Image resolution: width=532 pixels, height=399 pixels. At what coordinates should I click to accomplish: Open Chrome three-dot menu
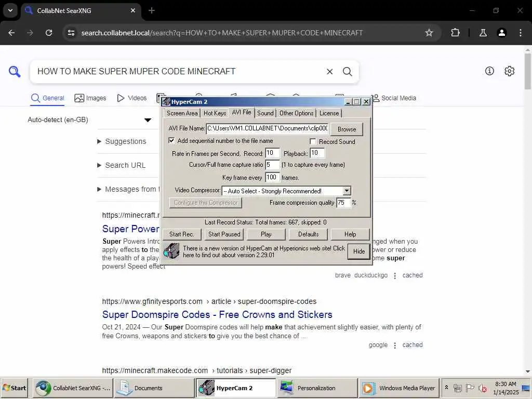521,33
